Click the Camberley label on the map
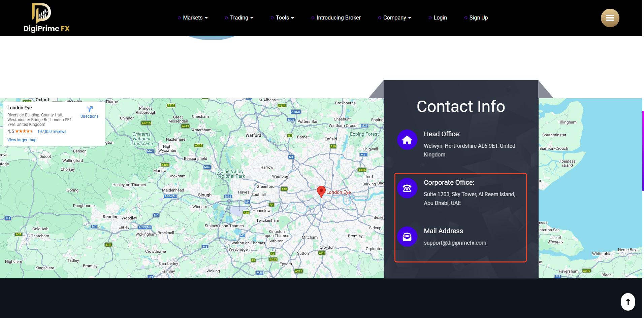Screen dimensions: 644x318 [168, 263]
